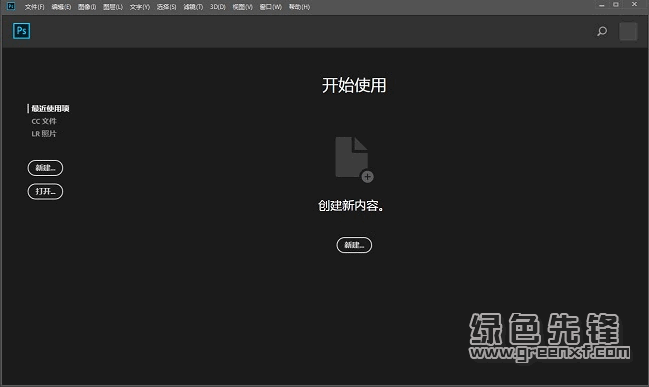
Task: Open the 视图(V) menu
Action: coord(243,7)
